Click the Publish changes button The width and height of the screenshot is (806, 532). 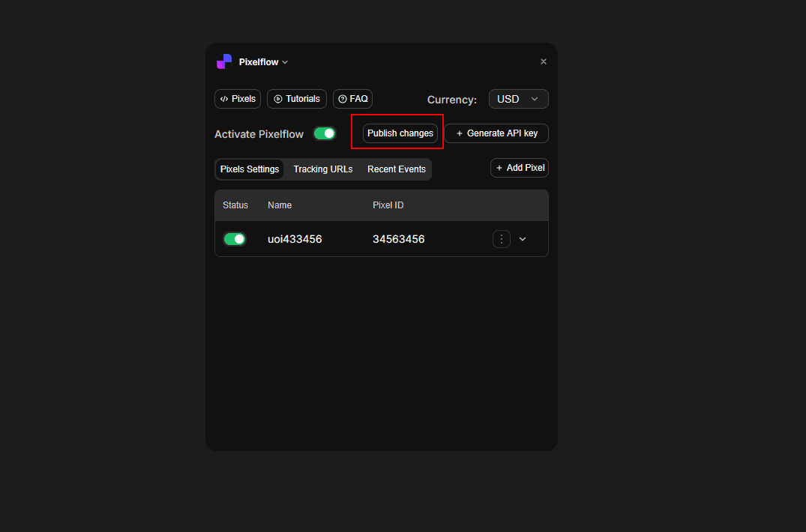(400, 133)
